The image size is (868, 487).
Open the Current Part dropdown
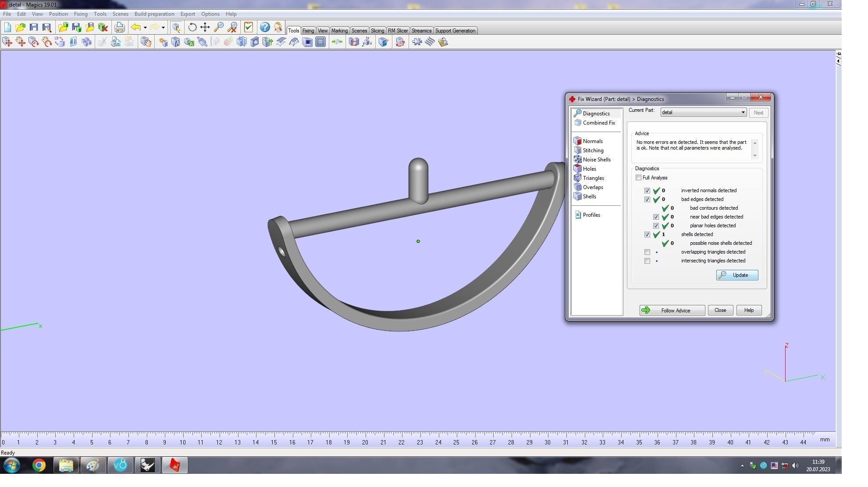[x=743, y=113]
